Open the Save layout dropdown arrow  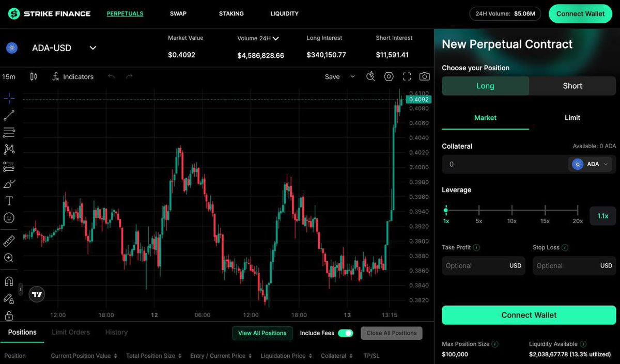353,76
